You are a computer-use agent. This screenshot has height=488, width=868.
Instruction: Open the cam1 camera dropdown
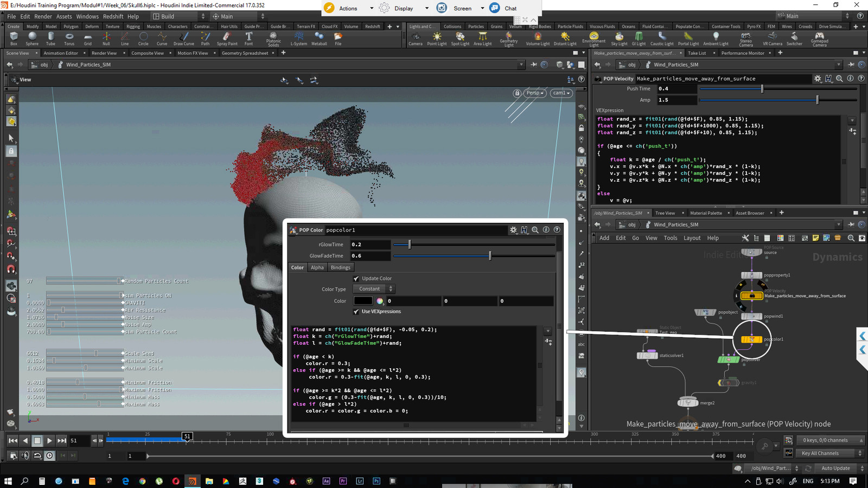[x=561, y=93]
